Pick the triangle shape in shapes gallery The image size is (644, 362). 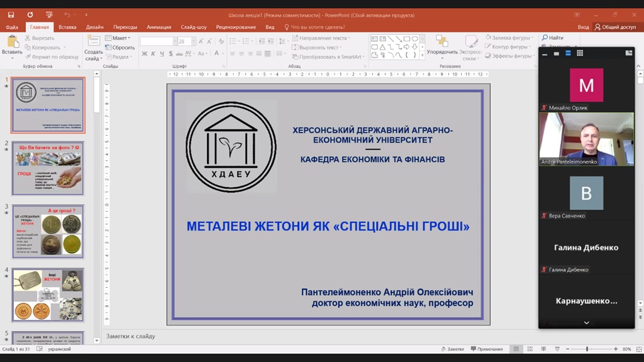[382, 47]
